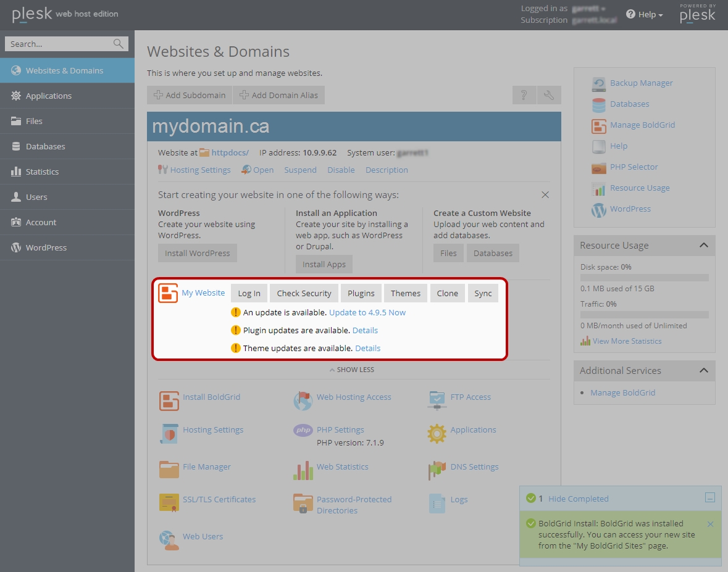Click the Web Hosting Access globe icon
Screen dimensions: 728x572
(x=303, y=401)
